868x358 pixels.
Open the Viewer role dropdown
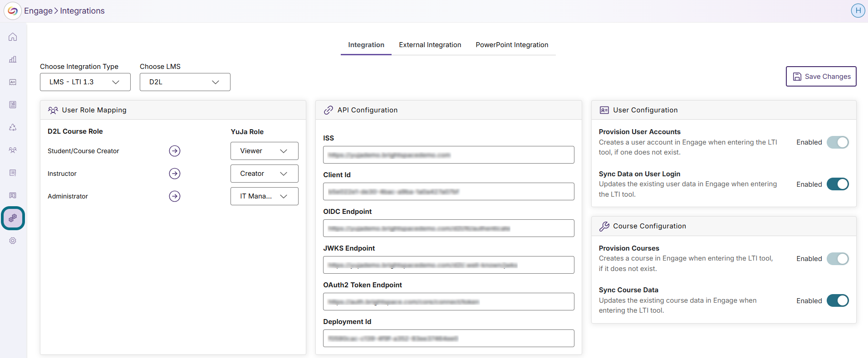click(x=265, y=151)
